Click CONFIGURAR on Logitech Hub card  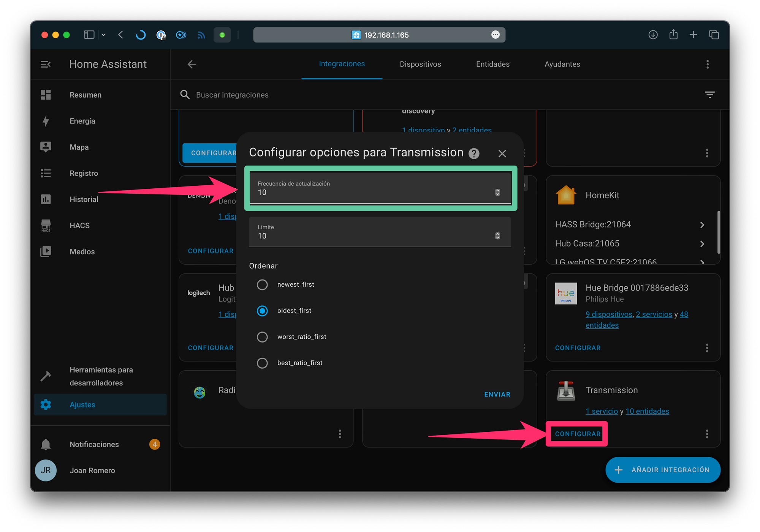(211, 348)
